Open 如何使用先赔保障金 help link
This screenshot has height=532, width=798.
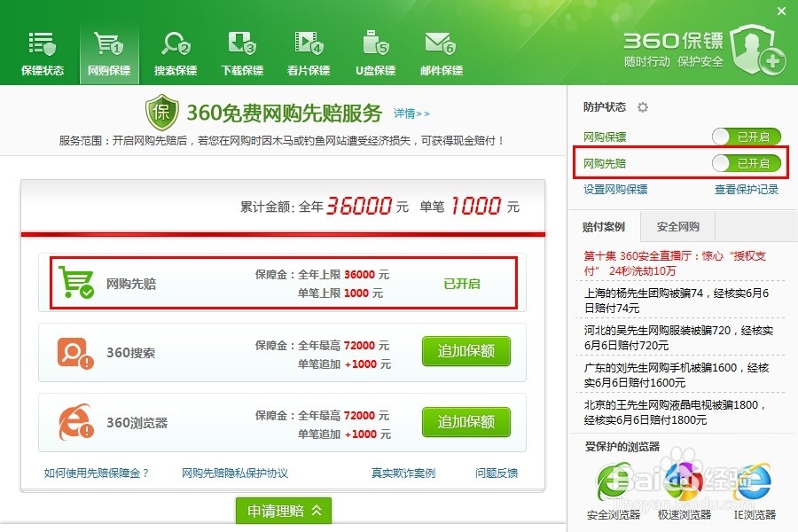tap(97, 473)
